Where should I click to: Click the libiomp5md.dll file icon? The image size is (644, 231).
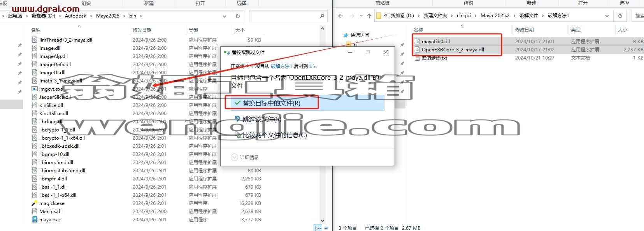[35, 162]
